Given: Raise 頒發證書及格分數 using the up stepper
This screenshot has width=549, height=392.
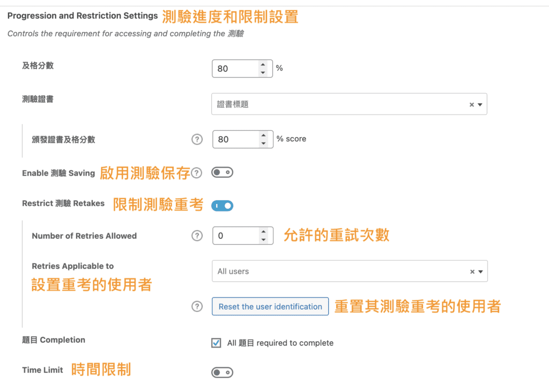Looking at the screenshot, I should (x=263, y=135).
